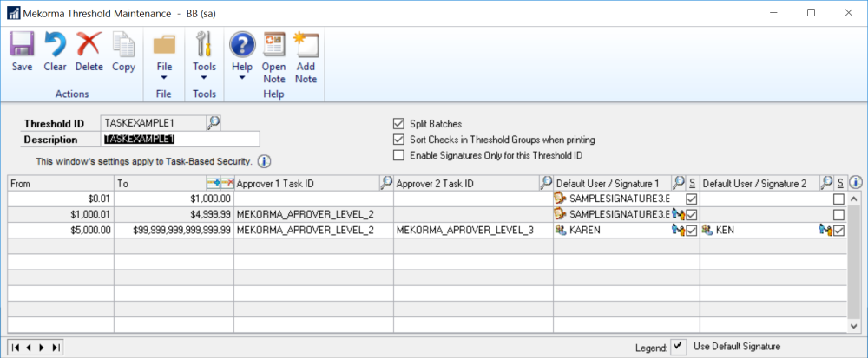
Task: Click info icon at grid's right corner
Action: (x=856, y=182)
